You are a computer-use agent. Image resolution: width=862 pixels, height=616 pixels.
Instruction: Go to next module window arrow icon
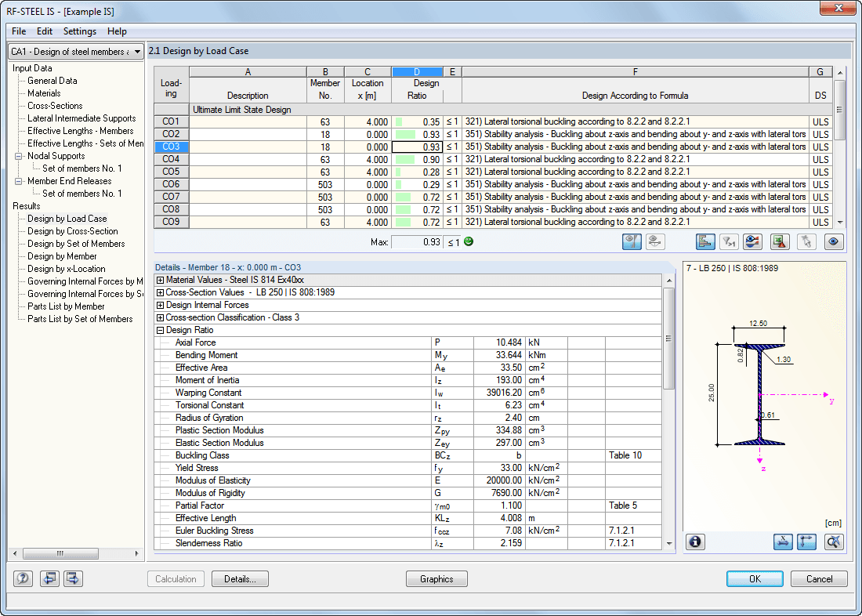[73, 578]
